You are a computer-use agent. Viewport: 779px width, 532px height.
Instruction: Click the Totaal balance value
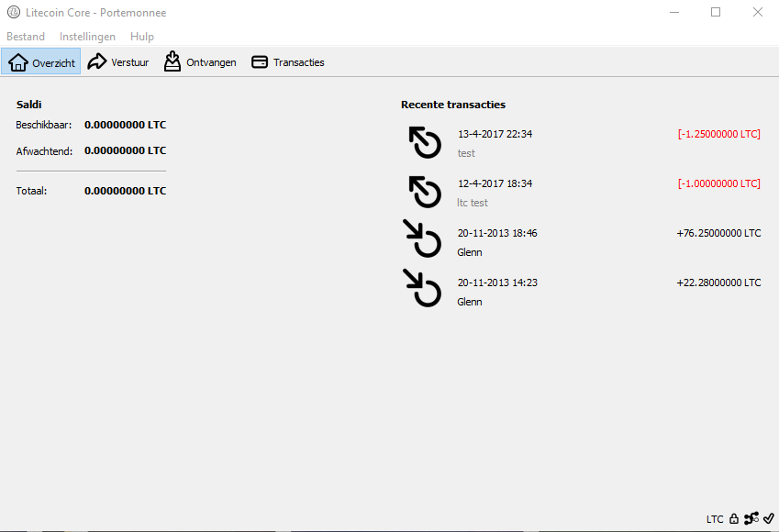[x=125, y=191]
